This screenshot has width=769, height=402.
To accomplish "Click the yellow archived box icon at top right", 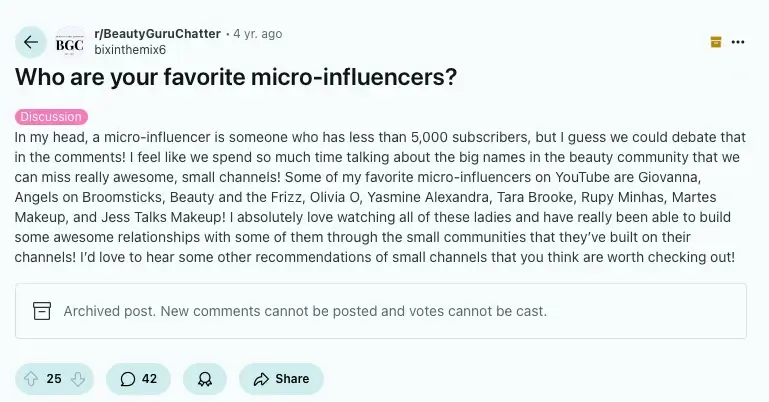I will coord(716,42).
